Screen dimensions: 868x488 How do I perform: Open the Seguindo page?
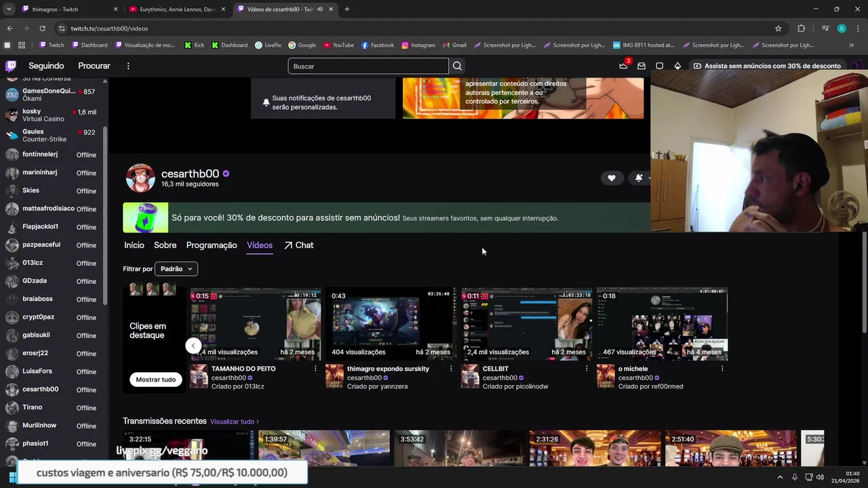[x=46, y=66]
